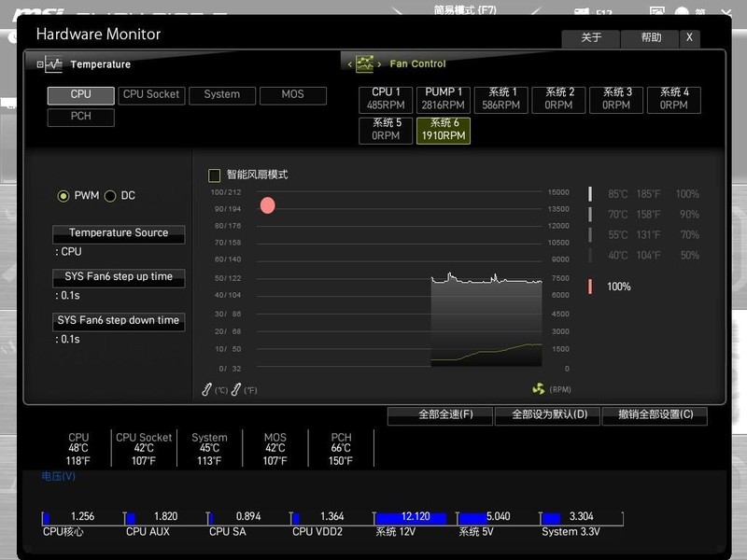Viewport: 747px width, 560px height.
Task: Open SYS Fan6 step up time setting
Action: click(x=119, y=277)
